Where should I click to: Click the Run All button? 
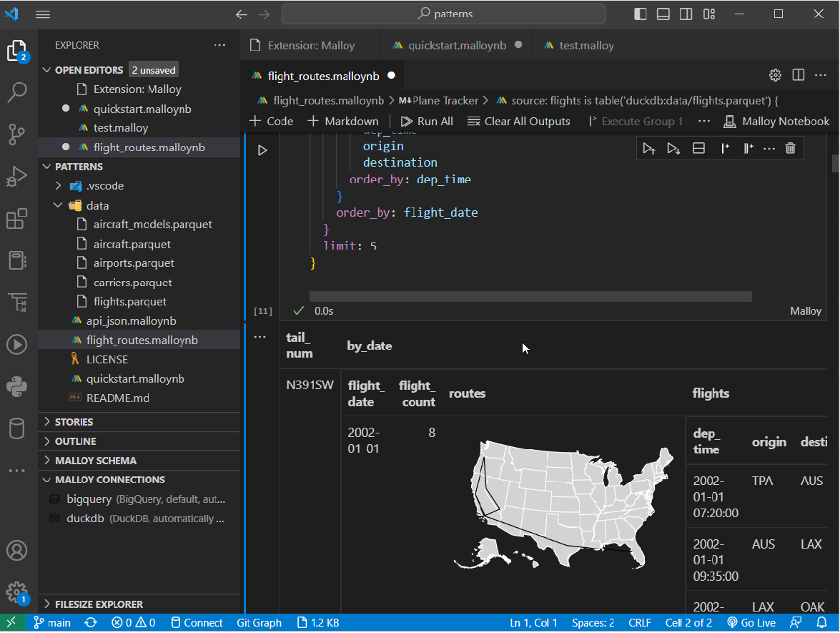[427, 121]
